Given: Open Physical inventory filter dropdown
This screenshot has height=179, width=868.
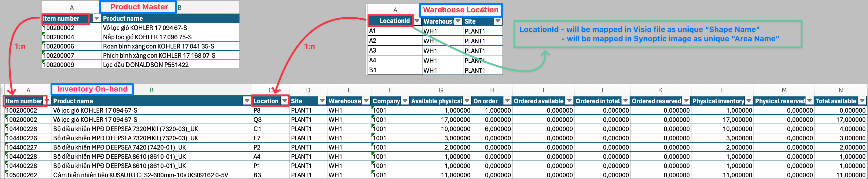Looking at the screenshot, I should (x=749, y=101).
